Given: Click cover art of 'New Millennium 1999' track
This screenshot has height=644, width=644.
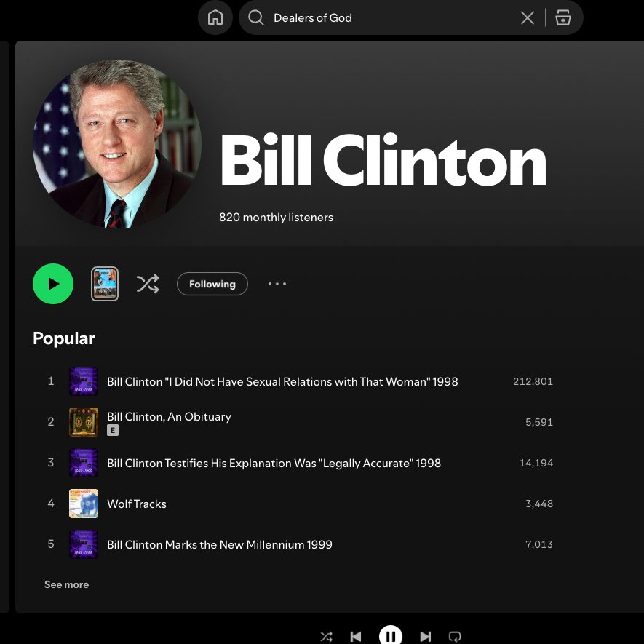Looking at the screenshot, I should (x=84, y=544).
